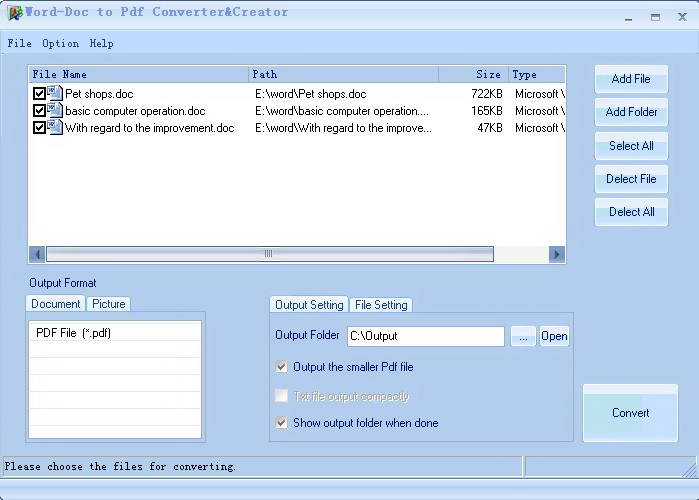Click the app logo icon in title bar
Viewport: 699px width, 500px height.
pos(15,13)
